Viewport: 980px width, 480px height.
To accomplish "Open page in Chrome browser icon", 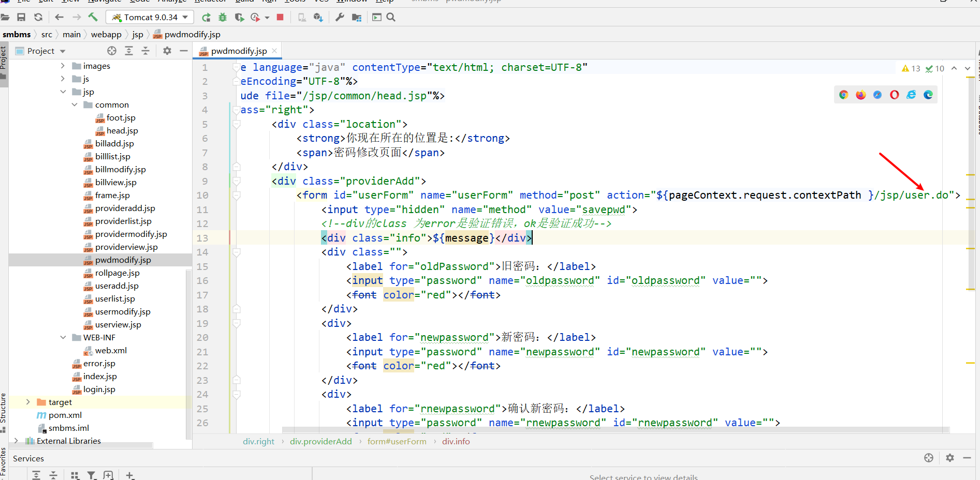I will click(x=844, y=95).
